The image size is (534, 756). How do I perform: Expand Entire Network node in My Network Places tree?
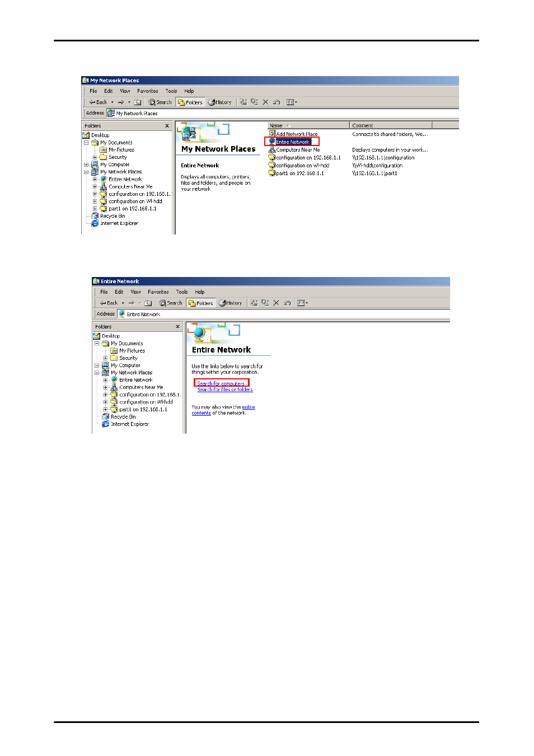click(x=95, y=180)
